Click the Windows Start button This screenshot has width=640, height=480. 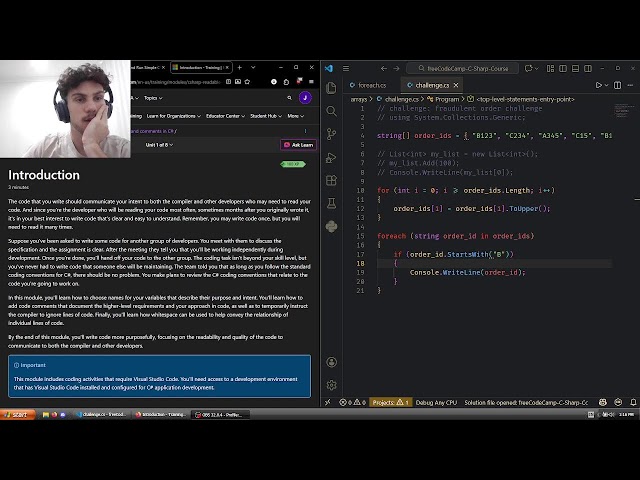(x=18, y=415)
